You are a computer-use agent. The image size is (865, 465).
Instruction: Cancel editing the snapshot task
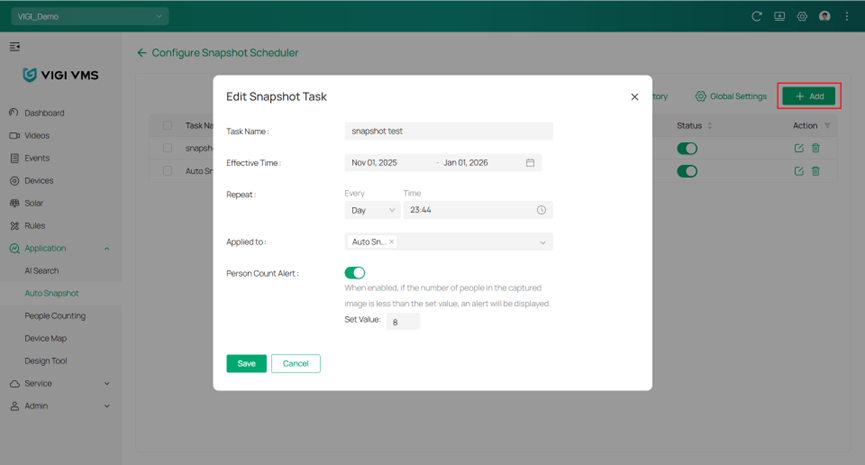click(296, 364)
